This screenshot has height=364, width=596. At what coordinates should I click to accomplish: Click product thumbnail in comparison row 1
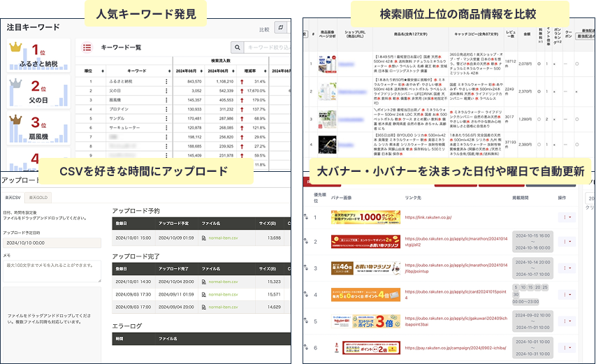coord(327,64)
